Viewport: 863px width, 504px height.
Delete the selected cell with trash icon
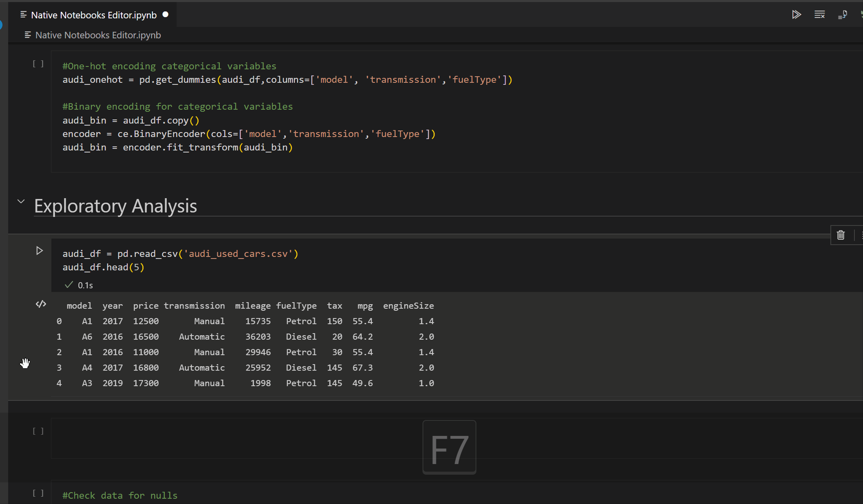tap(841, 235)
